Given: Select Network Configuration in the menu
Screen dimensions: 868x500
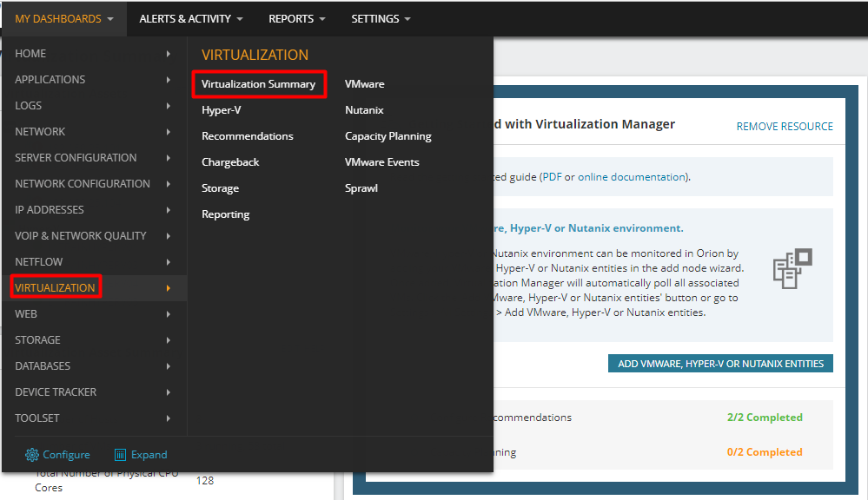Looking at the screenshot, I should 83,184.
